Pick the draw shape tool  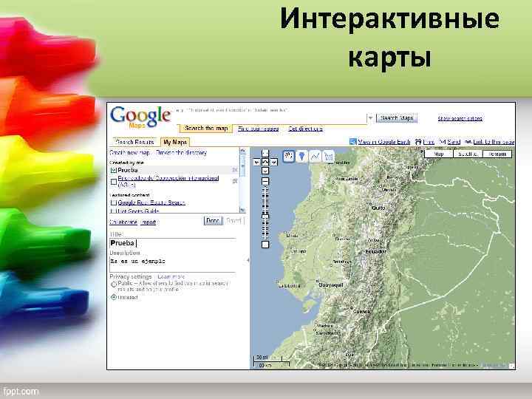328,157
